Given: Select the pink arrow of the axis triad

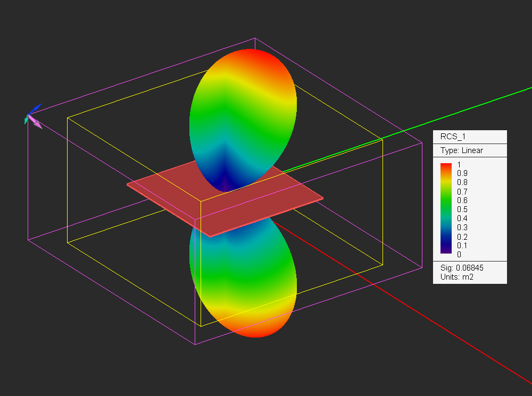Looking at the screenshot, I should 35,122.
